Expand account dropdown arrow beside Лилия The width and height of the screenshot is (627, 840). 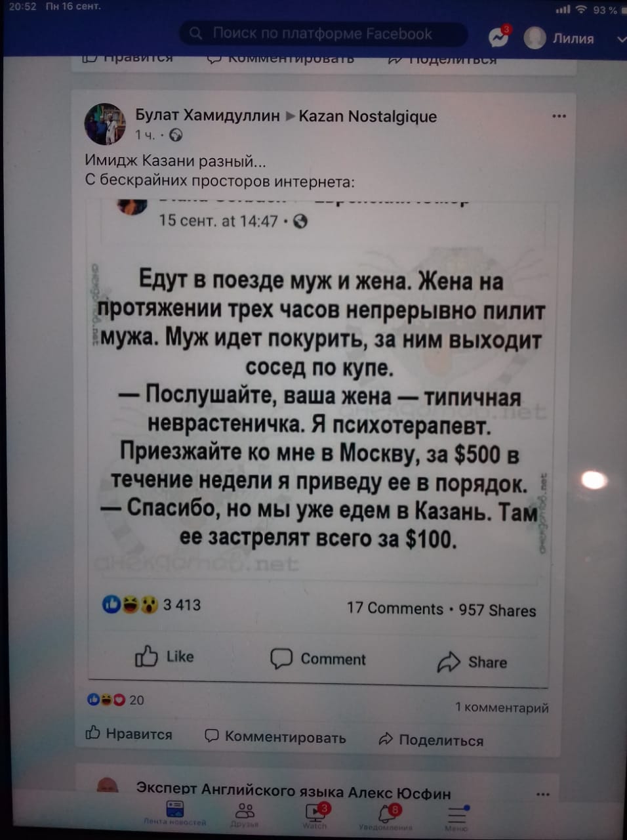pos(621,39)
